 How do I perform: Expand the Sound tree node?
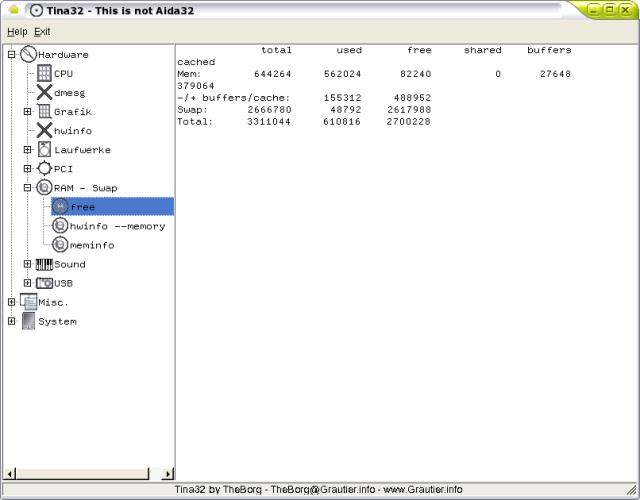[27, 264]
